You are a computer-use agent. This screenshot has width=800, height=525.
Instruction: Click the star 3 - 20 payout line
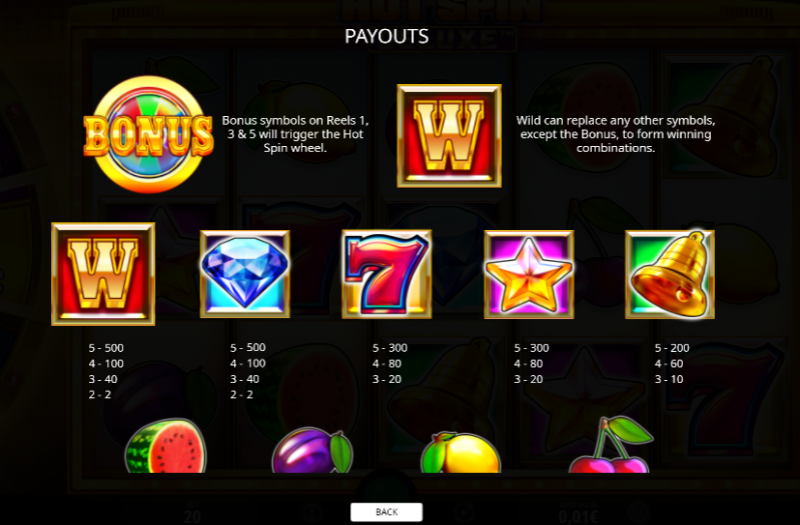click(x=529, y=379)
